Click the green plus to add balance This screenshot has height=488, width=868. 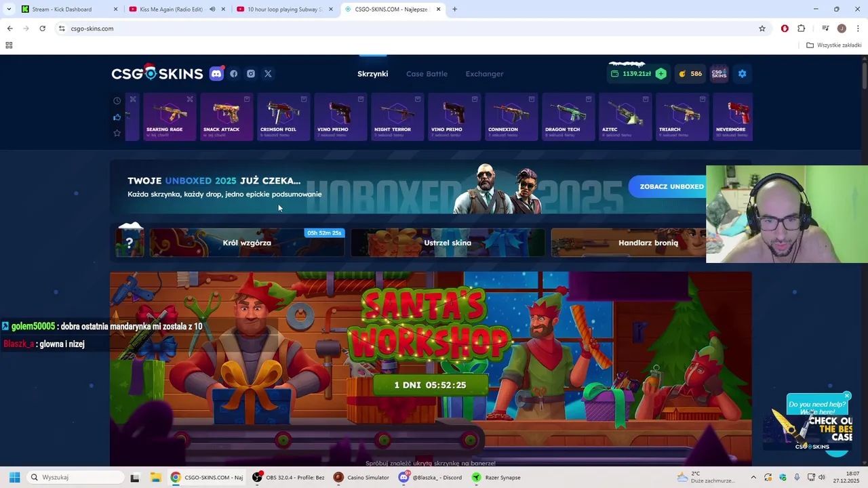pos(661,74)
